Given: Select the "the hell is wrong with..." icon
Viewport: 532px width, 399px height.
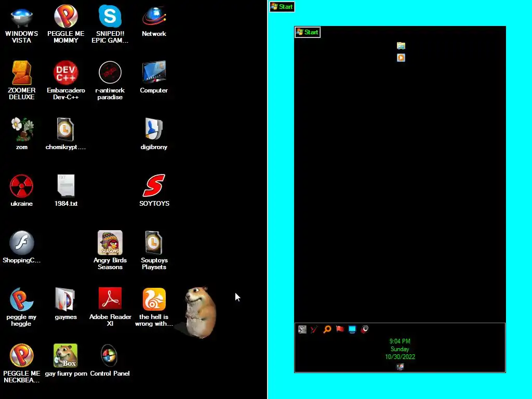Looking at the screenshot, I should pyautogui.click(x=154, y=307).
